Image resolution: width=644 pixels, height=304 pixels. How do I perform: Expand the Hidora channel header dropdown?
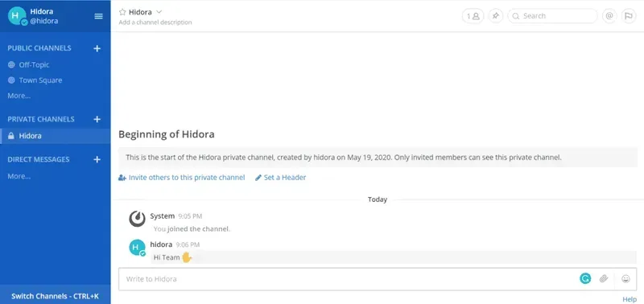coord(159,12)
